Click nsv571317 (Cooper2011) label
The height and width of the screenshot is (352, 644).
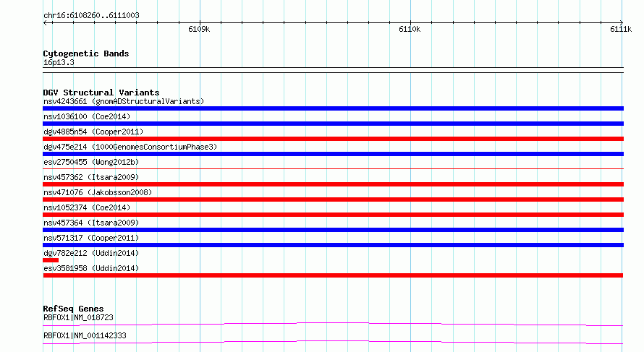(x=91, y=238)
